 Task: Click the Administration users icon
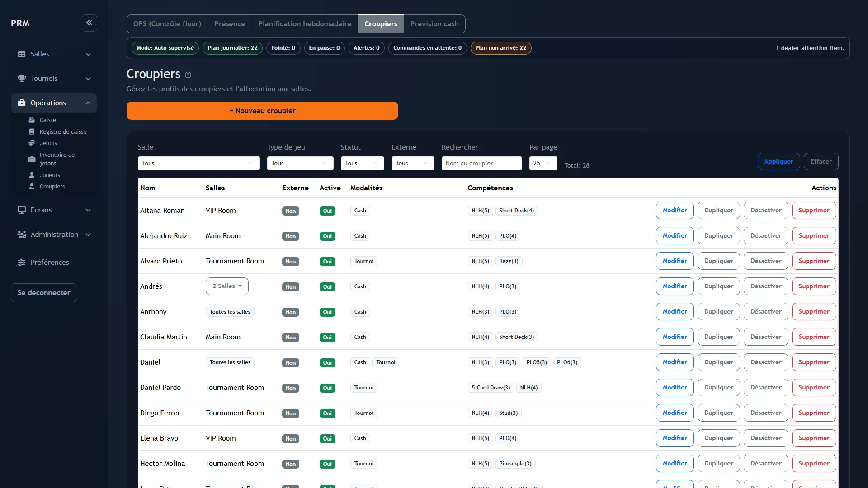click(x=22, y=235)
